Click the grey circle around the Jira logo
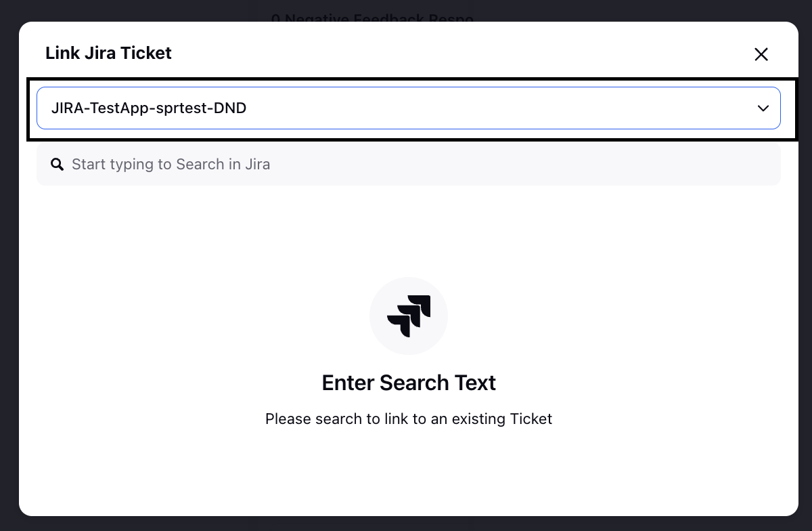 click(x=409, y=316)
